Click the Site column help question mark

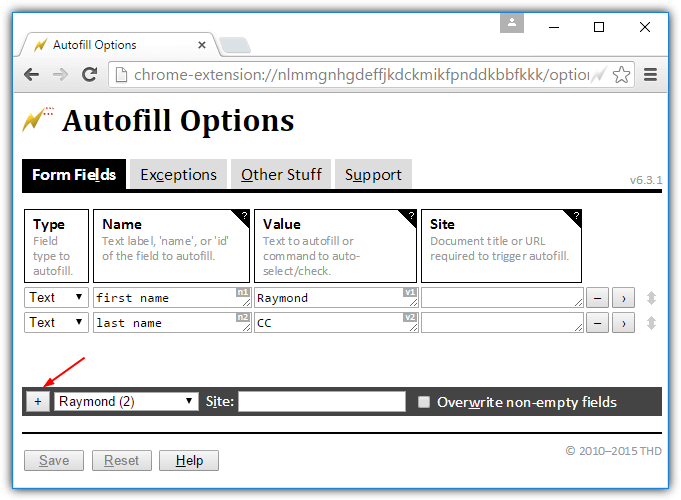(x=575, y=216)
